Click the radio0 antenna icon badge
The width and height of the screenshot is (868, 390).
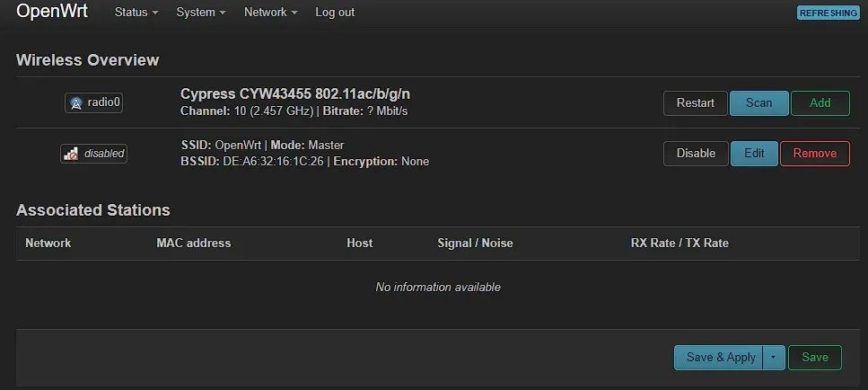tap(93, 102)
